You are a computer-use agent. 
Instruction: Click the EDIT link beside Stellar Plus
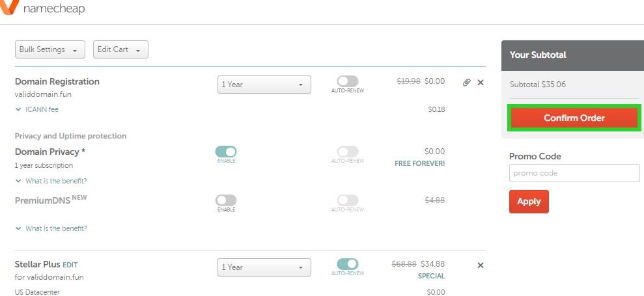[70, 265]
